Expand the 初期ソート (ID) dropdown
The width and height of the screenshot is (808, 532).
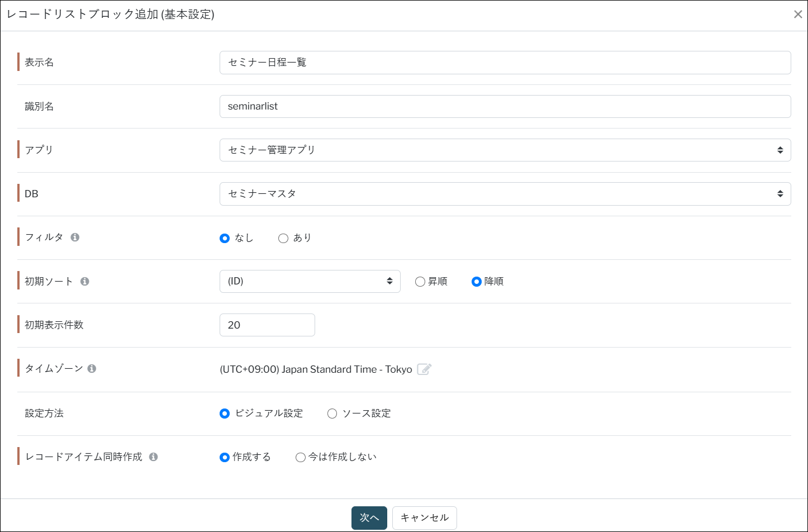[310, 282]
